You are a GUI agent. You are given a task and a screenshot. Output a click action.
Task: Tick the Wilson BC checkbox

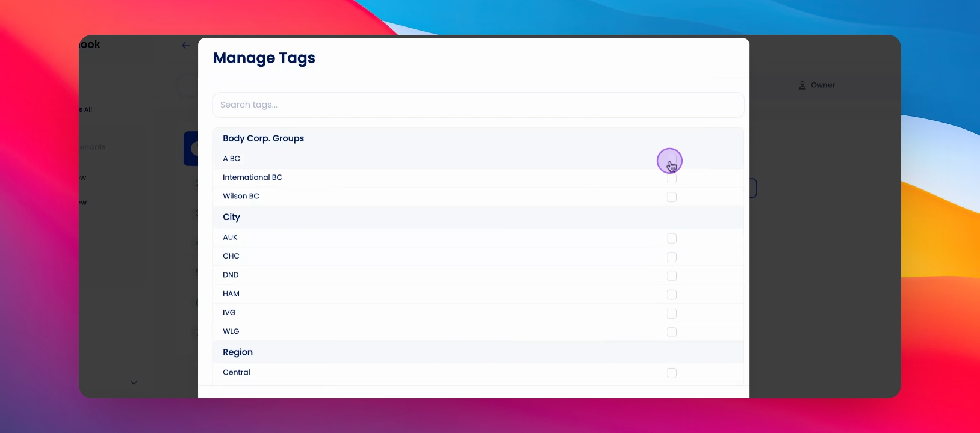[x=672, y=197]
